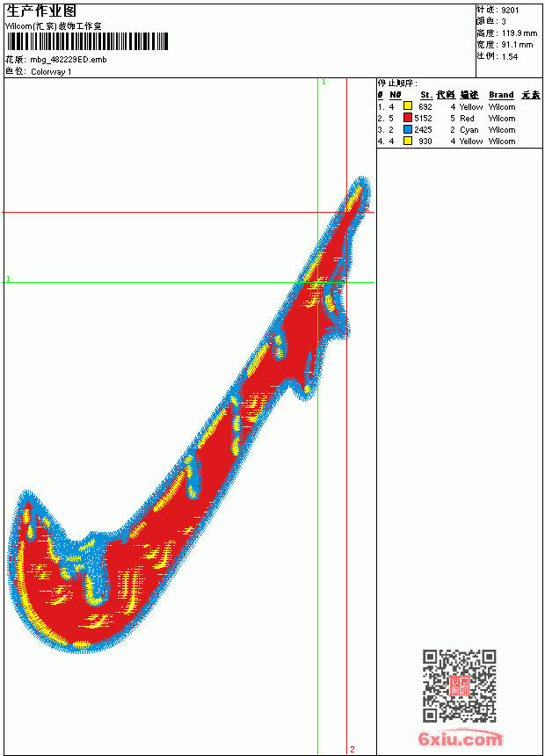Select the Brand column header
545x756 pixels.
[501, 95]
